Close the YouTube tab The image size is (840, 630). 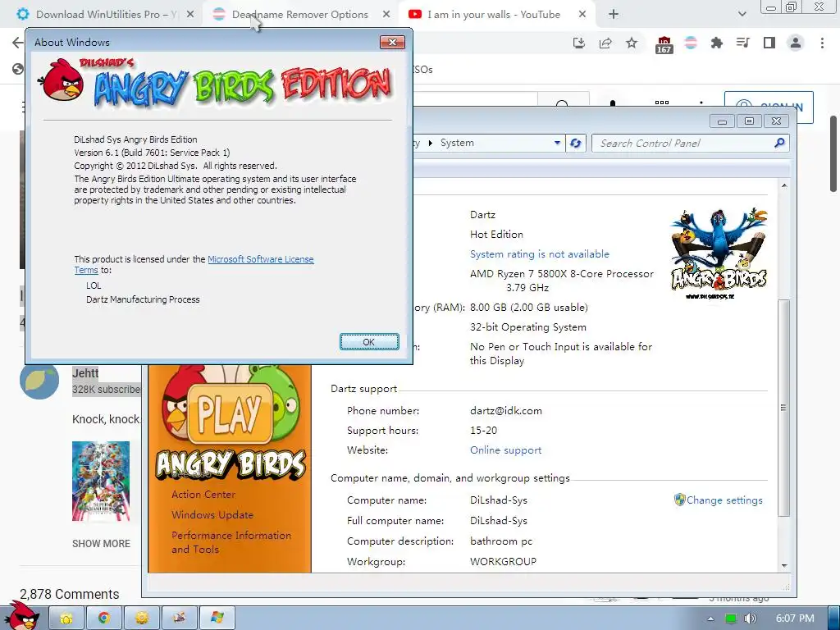[x=582, y=15]
